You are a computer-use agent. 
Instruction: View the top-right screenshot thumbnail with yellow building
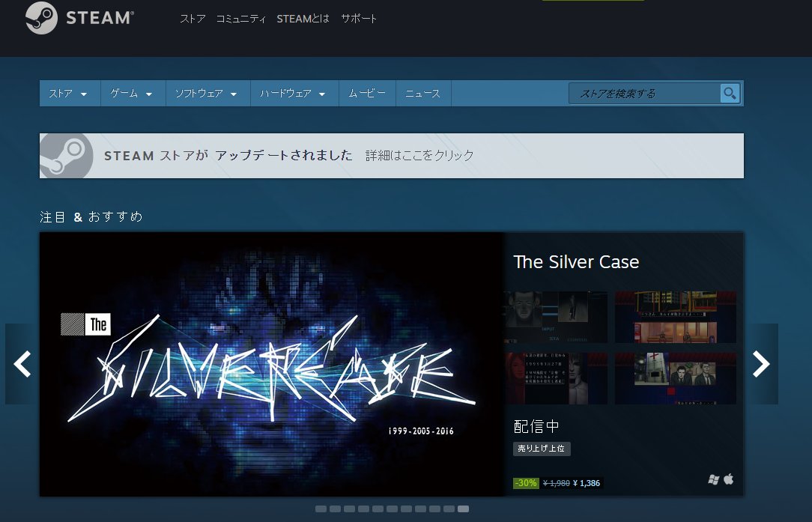pyautogui.click(x=675, y=317)
